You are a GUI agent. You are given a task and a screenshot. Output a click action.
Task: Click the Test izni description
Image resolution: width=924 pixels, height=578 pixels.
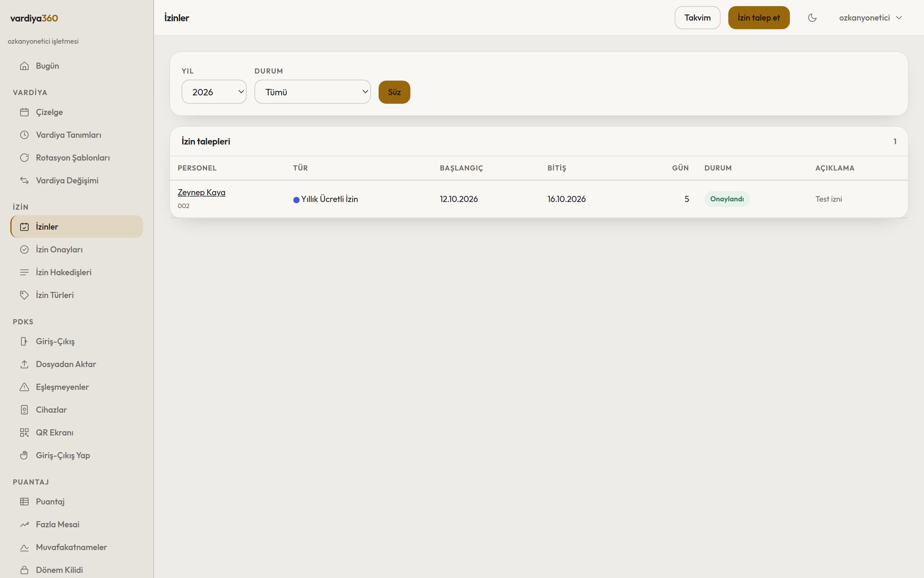coord(828,199)
